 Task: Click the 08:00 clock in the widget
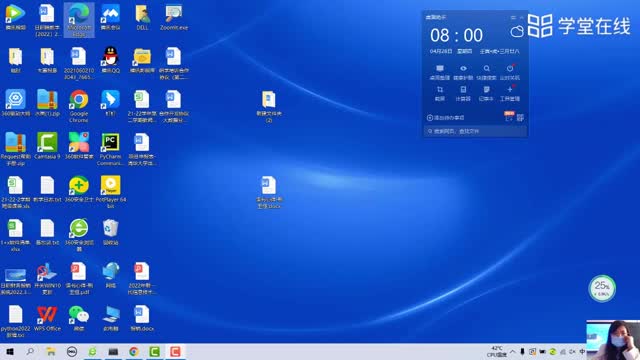456,35
